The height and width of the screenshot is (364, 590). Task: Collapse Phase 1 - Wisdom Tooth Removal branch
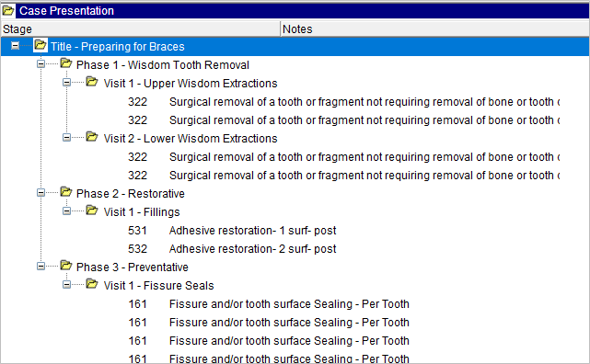(x=40, y=63)
